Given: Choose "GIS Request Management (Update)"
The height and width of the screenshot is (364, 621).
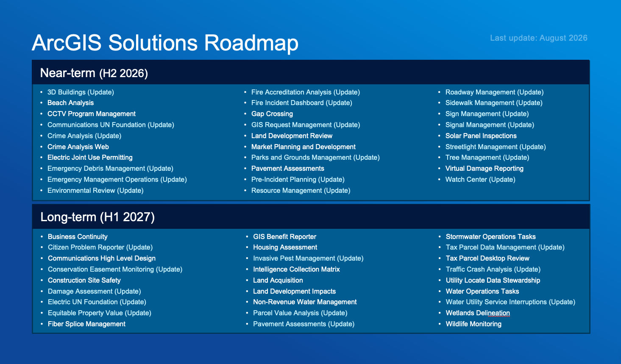Looking at the screenshot, I should 306,125.
